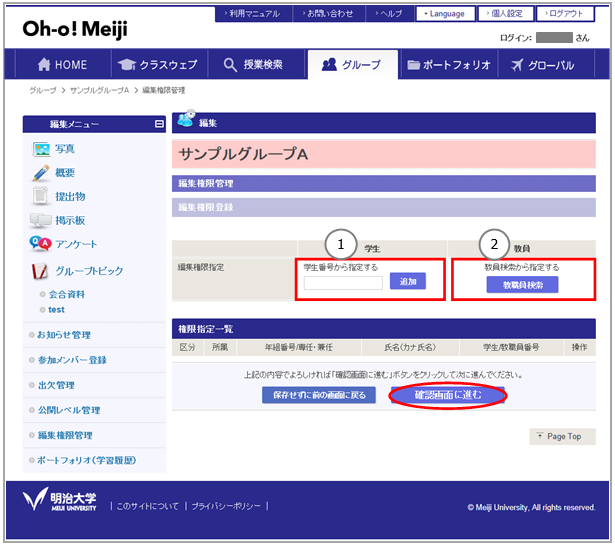Open 掲示板 link in edit menu
This screenshot has width=615, height=544.
pos(70,220)
